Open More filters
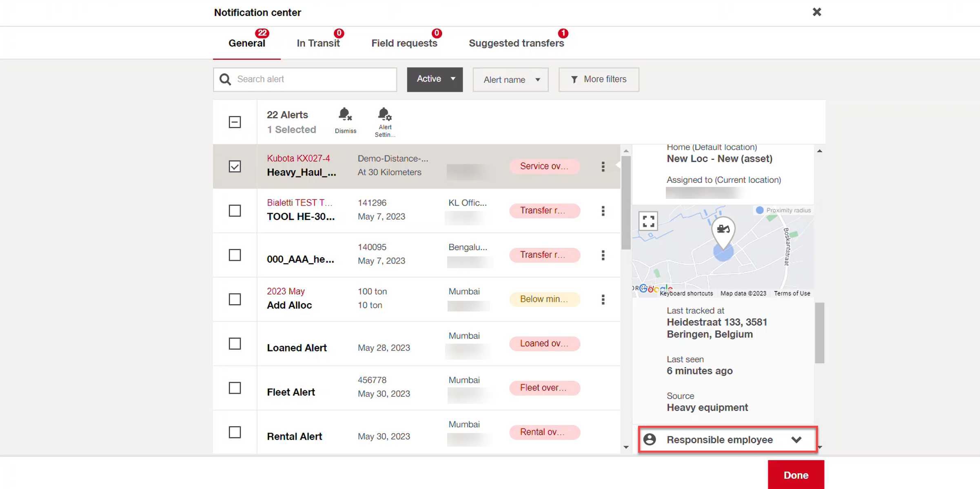This screenshot has height=489, width=980. [x=599, y=79]
